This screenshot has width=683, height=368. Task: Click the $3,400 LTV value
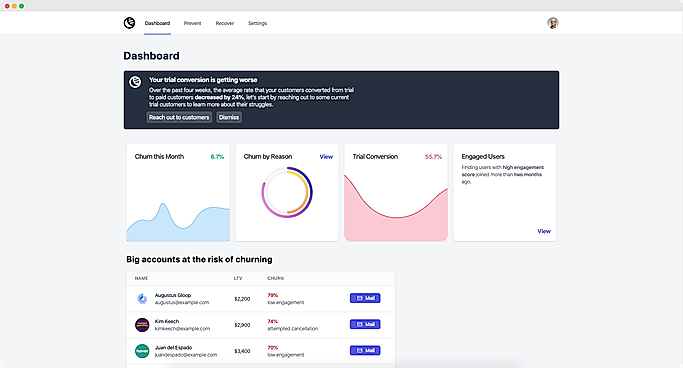tap(242, 351)
